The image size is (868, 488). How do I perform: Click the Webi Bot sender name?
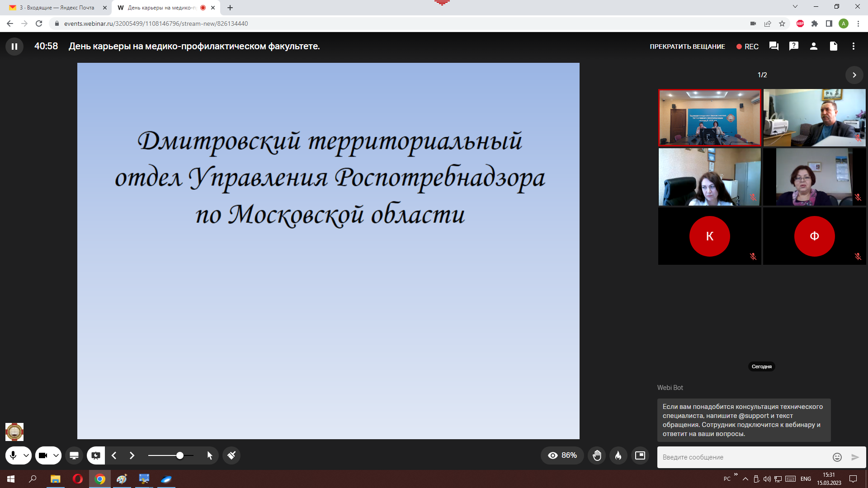coord(670,388)
